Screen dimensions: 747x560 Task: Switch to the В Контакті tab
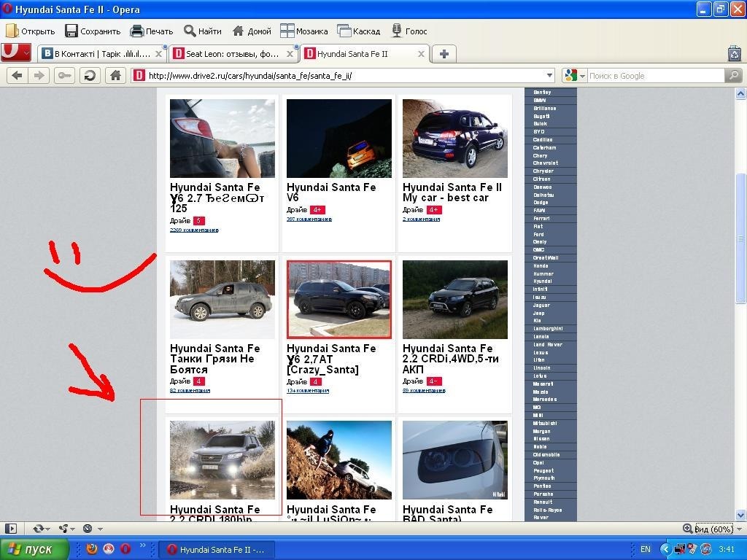[101, 54]
